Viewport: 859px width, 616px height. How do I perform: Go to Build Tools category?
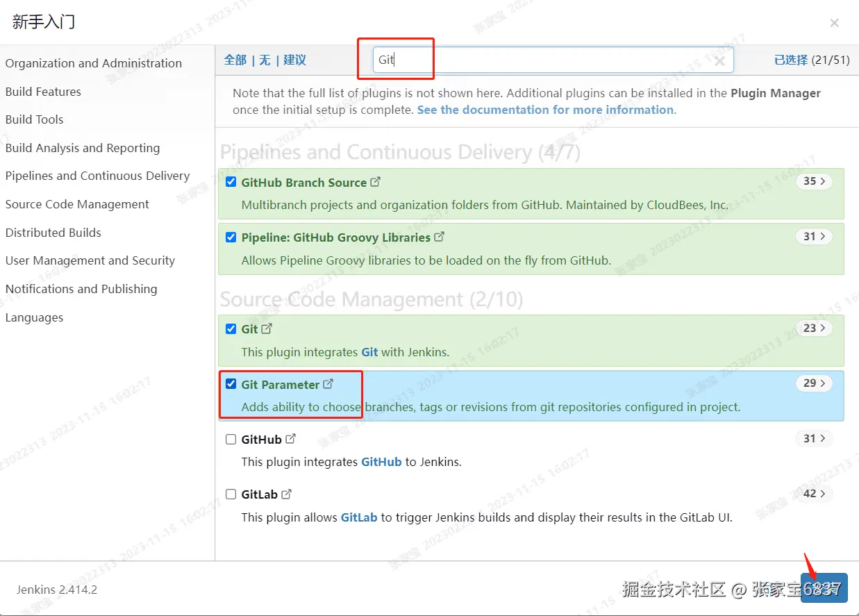coord(34,119)
